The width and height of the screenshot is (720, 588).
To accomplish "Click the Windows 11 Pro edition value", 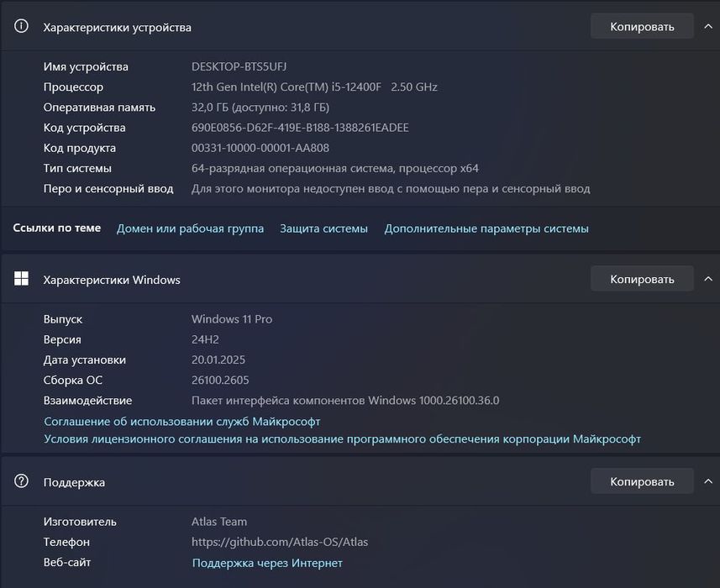I will point(231,319).
